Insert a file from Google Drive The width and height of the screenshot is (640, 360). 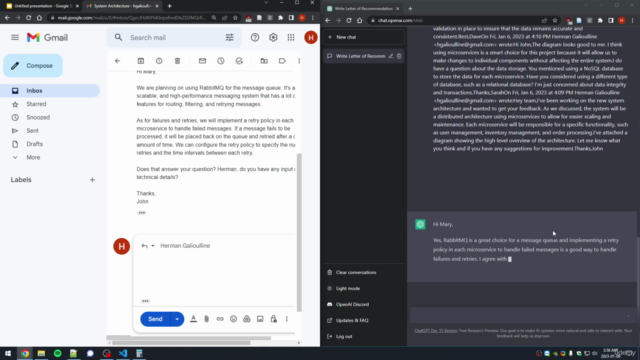[247, 319]
